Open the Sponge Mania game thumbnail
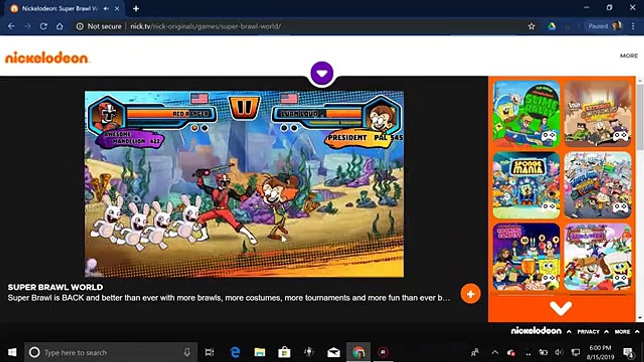Image resolution: width=644 pixels, height=362 pixels. point(526,185)
